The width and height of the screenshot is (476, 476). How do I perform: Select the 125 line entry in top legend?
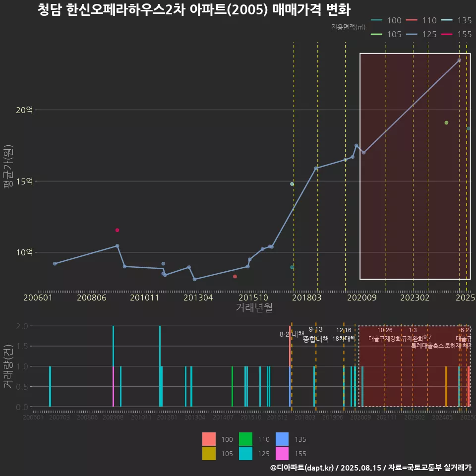[x=421, y=34]
